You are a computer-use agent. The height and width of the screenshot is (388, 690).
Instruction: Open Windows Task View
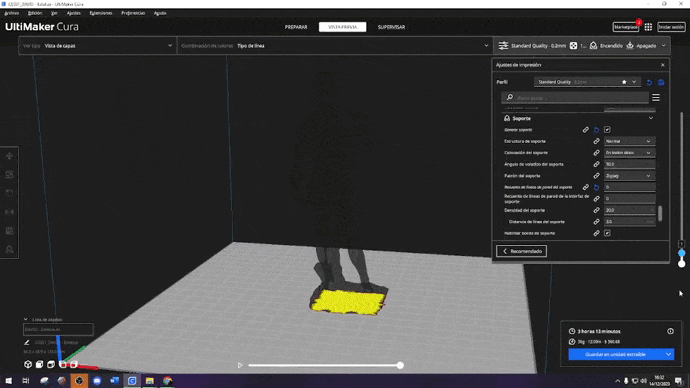[26, 381]
